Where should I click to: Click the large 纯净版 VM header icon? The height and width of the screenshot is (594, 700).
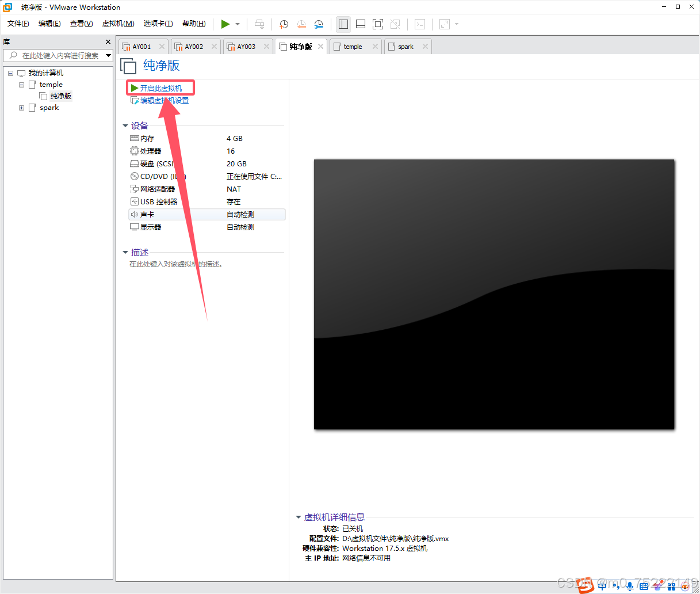(128, 66)
